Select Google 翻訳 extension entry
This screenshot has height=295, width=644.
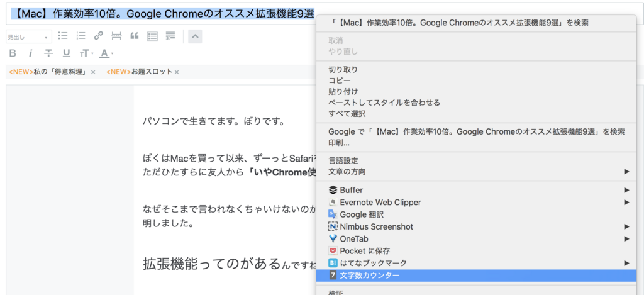click(476, 214)
